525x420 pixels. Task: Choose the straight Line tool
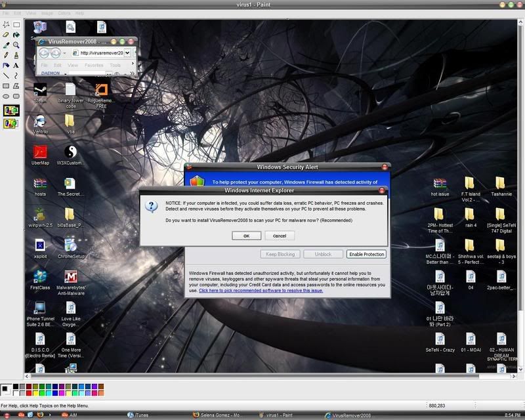[x=6, y=75]
